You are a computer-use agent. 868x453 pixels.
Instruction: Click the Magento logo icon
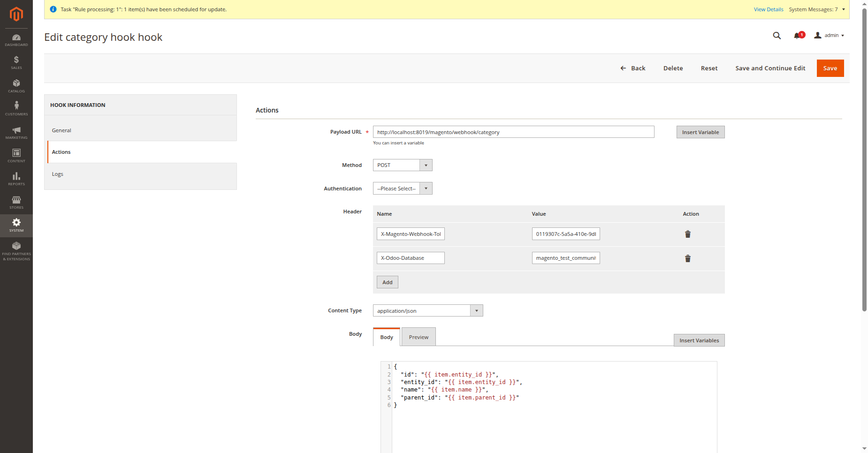(x=16, y=14)
